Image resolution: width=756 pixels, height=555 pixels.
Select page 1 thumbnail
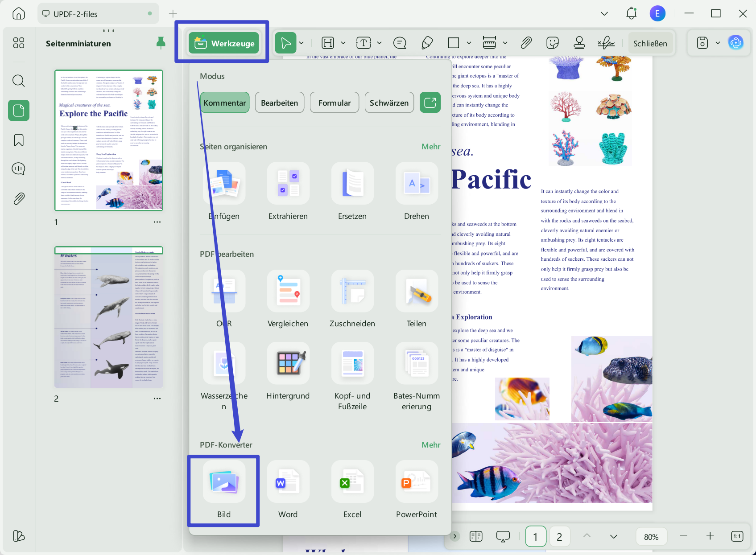pos(109,140)
